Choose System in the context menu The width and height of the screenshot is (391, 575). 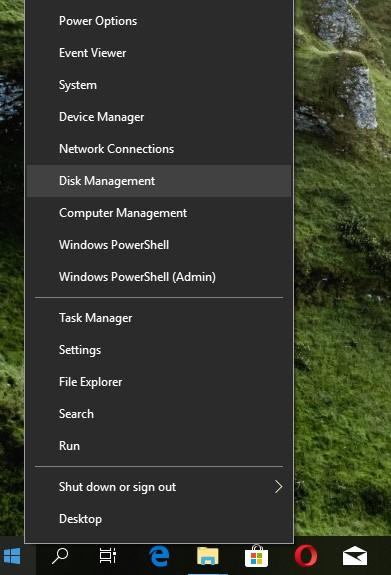pos(159,85)
